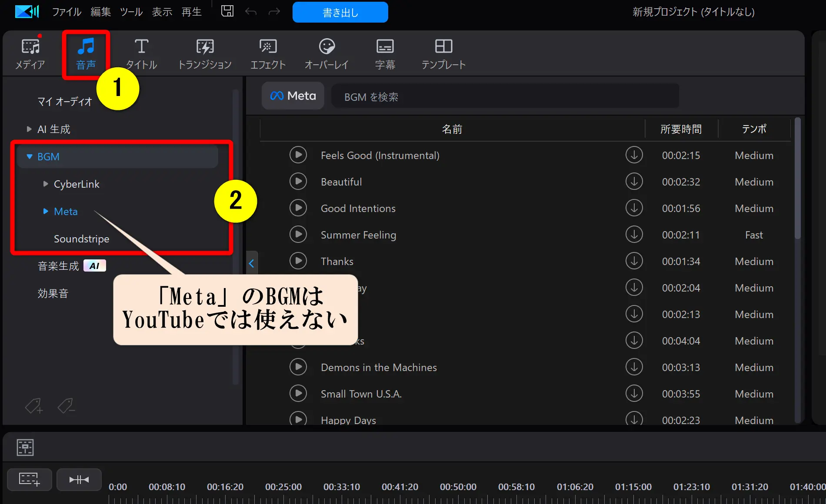Open the テンプレート (Template) room

443,54
